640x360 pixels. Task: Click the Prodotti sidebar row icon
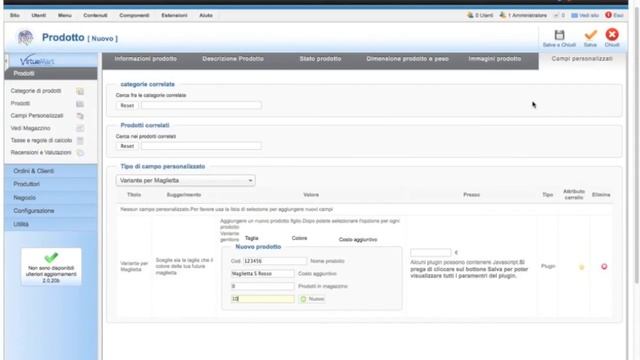tap(80, 104)
